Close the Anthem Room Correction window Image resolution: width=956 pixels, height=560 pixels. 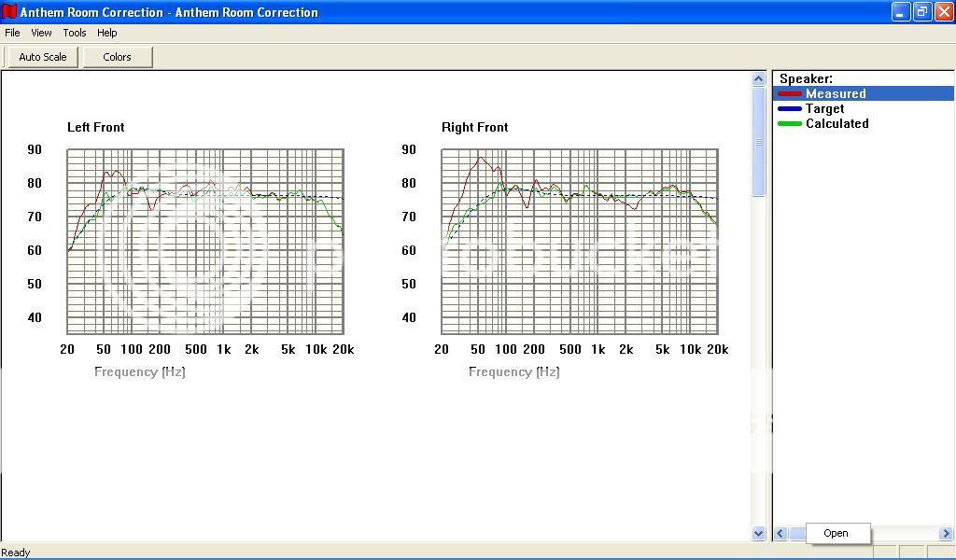click(x=944, y=11)
